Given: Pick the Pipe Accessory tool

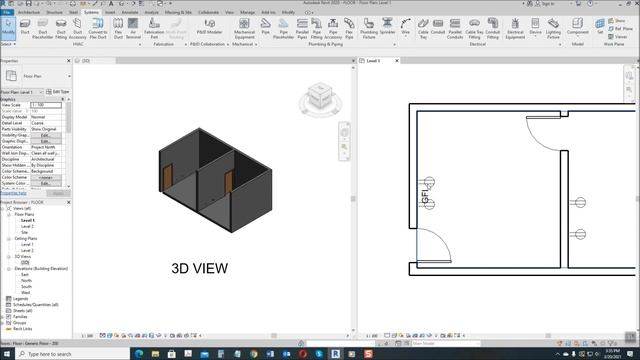Looking at the screenshot, I should tap(333, 28).
